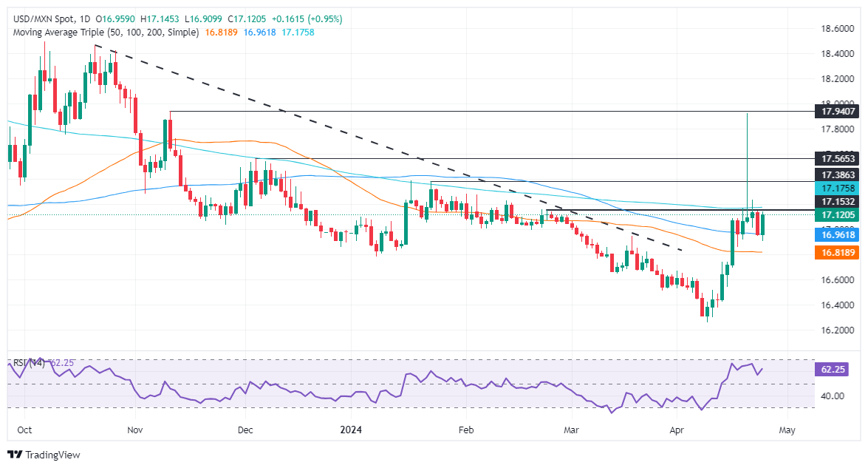This screenshot has height=468, width=868.
Task: Click the TradingView logo
Action: pos(44,455)
